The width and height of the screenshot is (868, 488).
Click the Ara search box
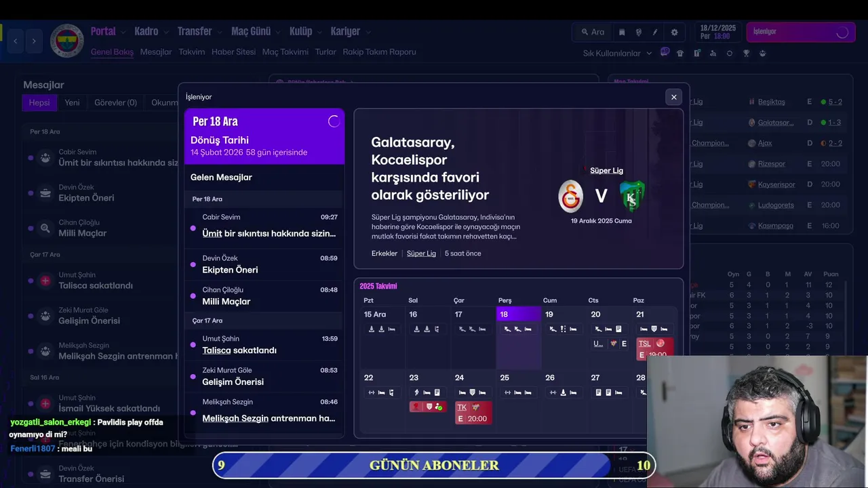[593, 32]
